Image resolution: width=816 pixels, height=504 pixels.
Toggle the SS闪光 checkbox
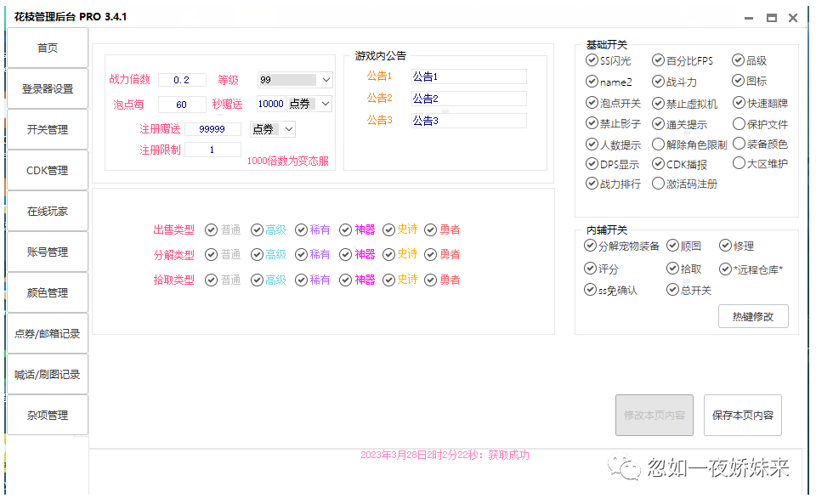[x=592, y=60]
